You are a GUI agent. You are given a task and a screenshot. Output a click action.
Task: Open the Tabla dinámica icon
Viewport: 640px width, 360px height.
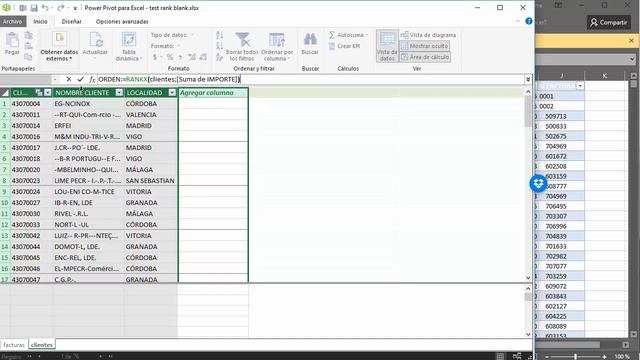[x=129, y=40]
